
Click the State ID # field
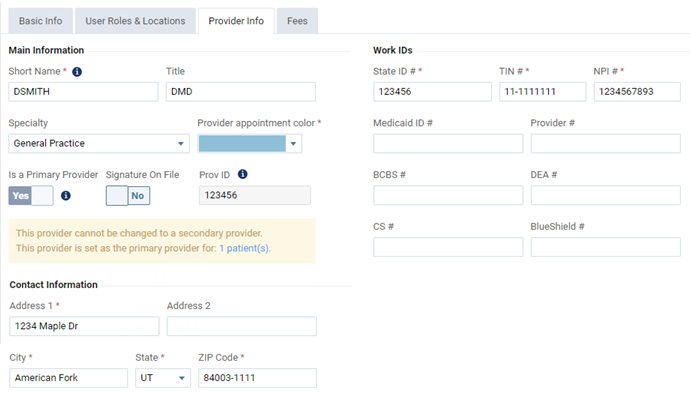click(432, 92)
